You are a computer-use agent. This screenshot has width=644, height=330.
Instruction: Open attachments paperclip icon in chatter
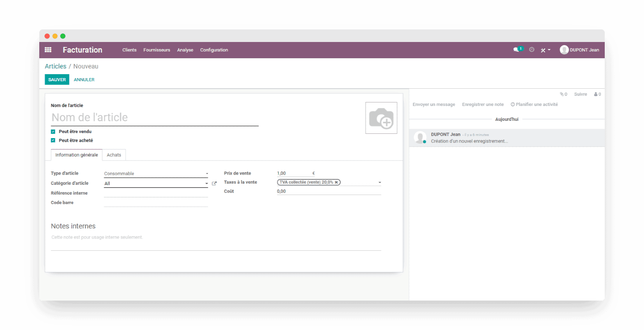click(563, 94)
